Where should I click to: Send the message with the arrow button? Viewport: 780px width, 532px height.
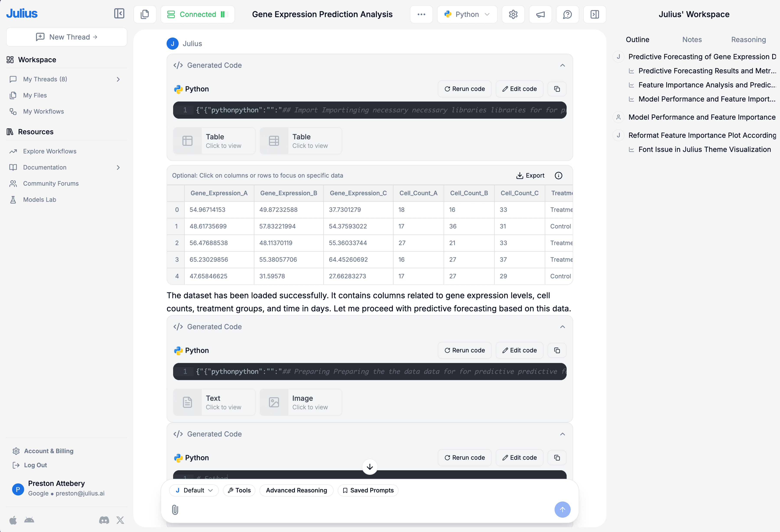point(562,509)
